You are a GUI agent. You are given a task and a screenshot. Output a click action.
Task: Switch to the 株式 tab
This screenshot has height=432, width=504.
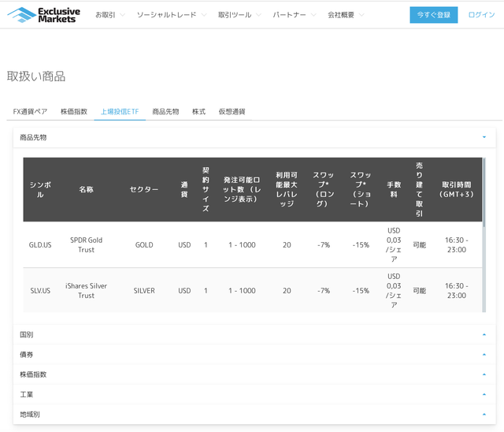[x=198, y=112]
